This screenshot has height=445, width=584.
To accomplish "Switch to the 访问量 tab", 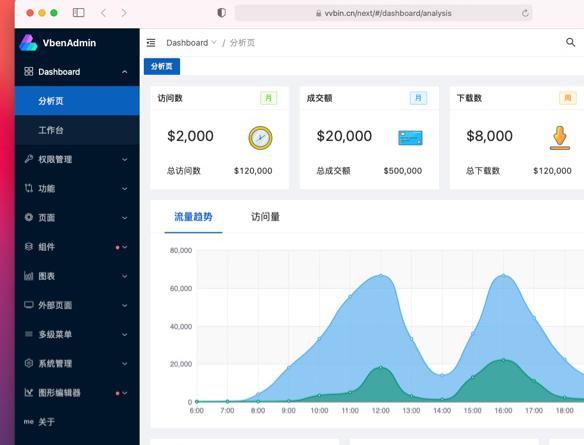I will pos(265,217).
